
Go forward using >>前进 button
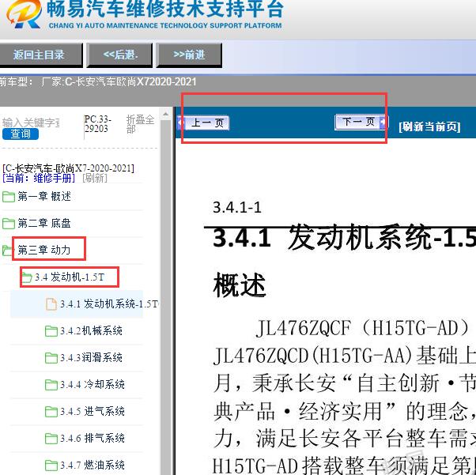[x=189, y=55]
